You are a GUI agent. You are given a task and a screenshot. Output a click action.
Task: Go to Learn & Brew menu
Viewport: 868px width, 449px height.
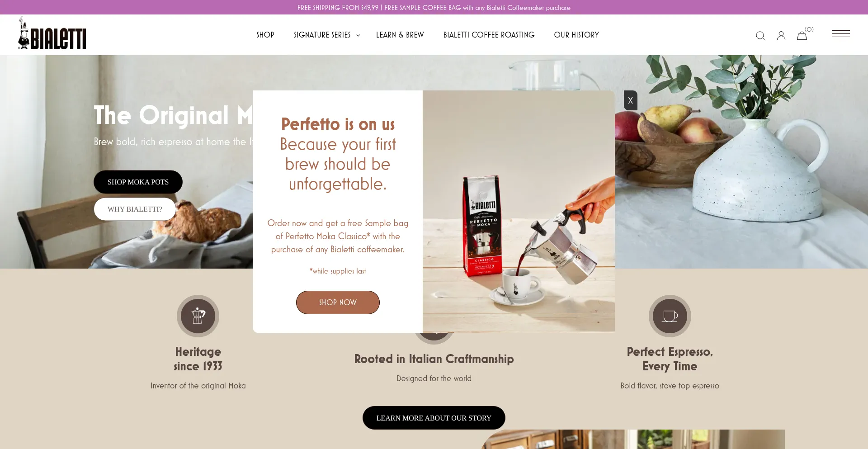(x=400, y=35)
